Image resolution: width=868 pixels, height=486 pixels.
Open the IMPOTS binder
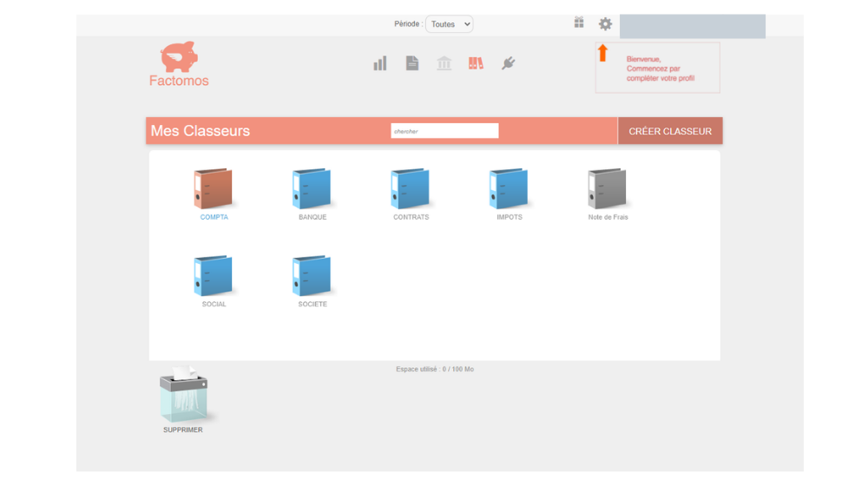[x=509, y=188]
